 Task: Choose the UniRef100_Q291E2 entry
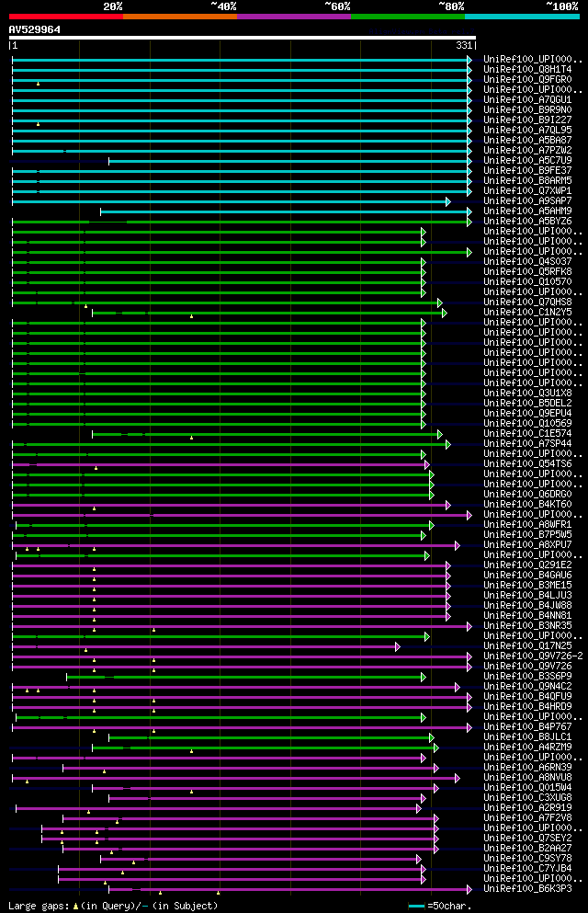point(527,565)
